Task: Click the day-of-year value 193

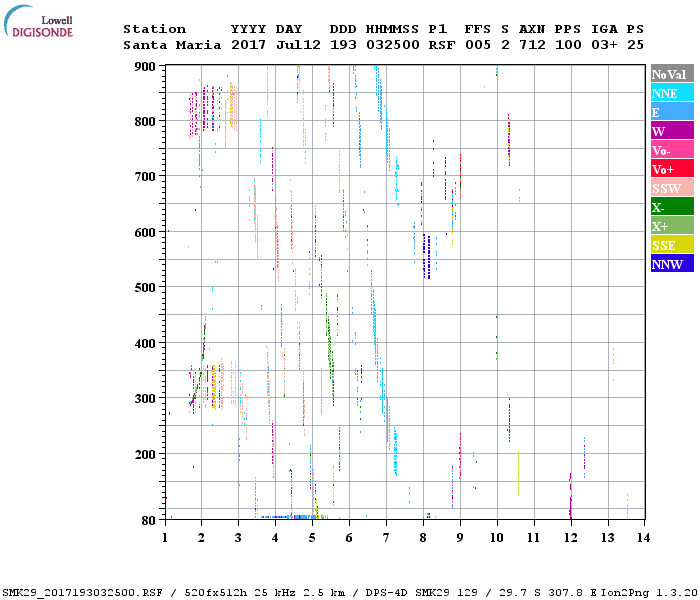Action: coord(343,45)
